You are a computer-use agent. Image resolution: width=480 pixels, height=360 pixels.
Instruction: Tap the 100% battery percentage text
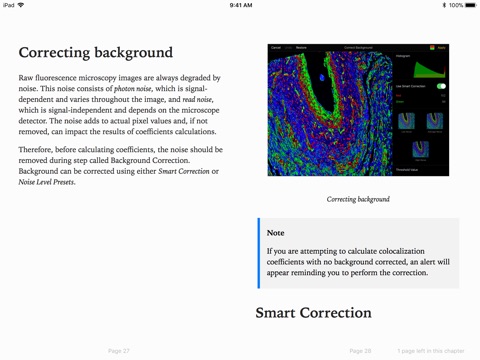tap(456, 5)
